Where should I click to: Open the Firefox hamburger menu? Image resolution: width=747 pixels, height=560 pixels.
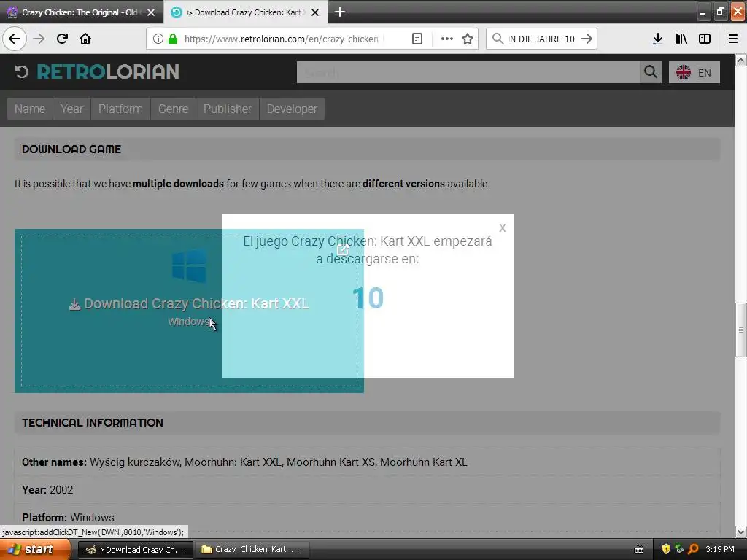[733, 39]
